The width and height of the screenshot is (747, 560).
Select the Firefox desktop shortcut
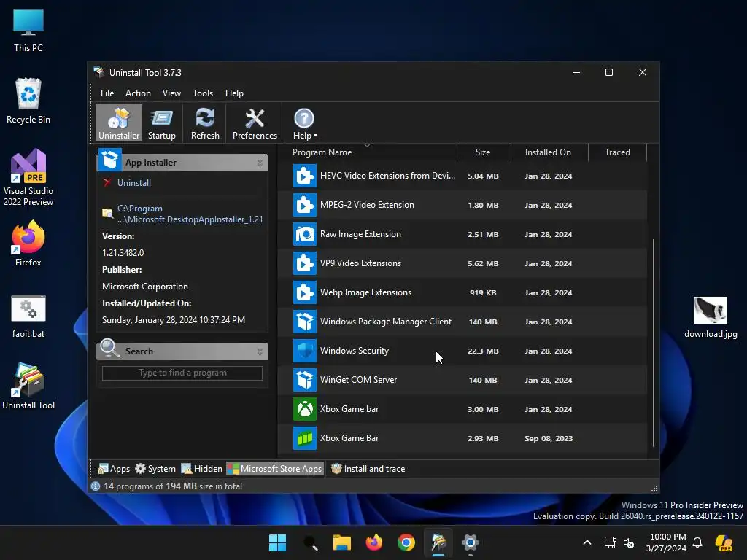coord(28,244)
